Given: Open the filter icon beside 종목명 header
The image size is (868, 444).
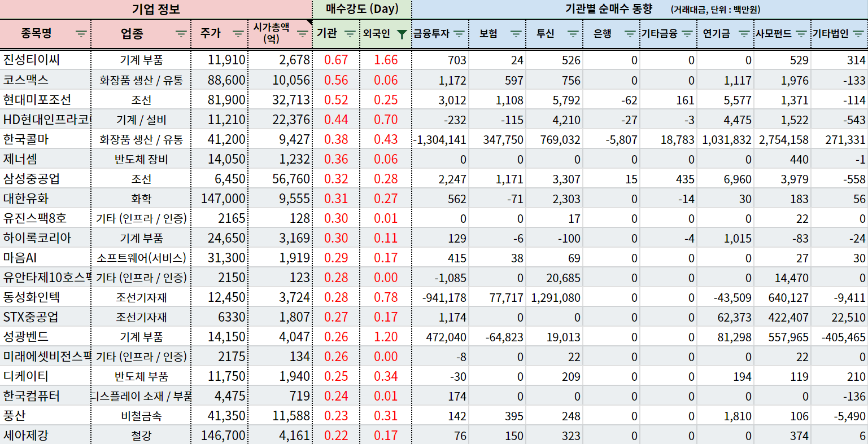Looking at the screenshot, I should pyautogui.click(x=81, y=34).
